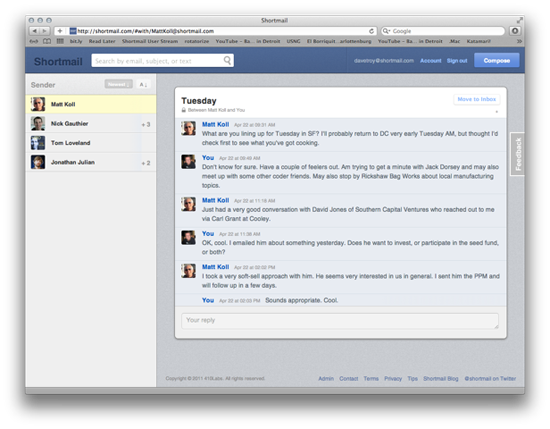Screen dimensions: 550x429
Task: Open Account link in header
Action: click(430, 61)
